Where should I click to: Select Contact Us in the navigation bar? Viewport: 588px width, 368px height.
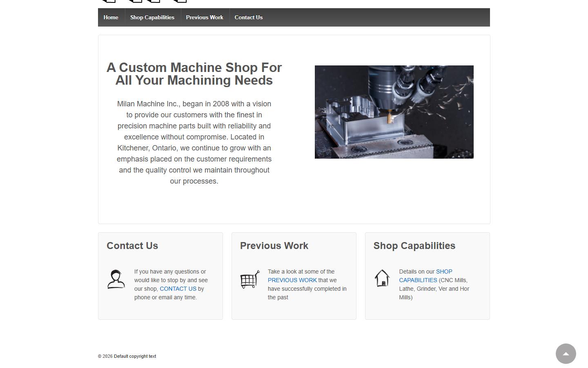point(248,17)
